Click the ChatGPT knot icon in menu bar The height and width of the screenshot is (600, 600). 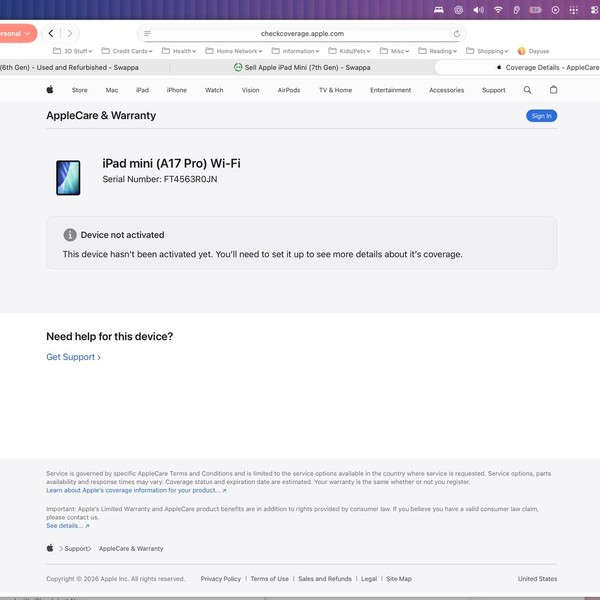pos(458,10)
